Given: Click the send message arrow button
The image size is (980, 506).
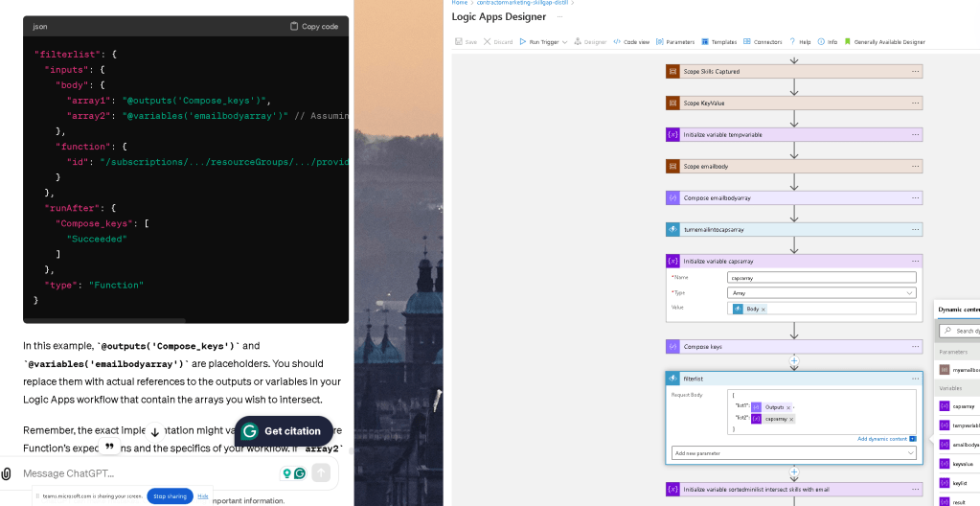Looking at the screenshot, I should click(x=321, y=472).
